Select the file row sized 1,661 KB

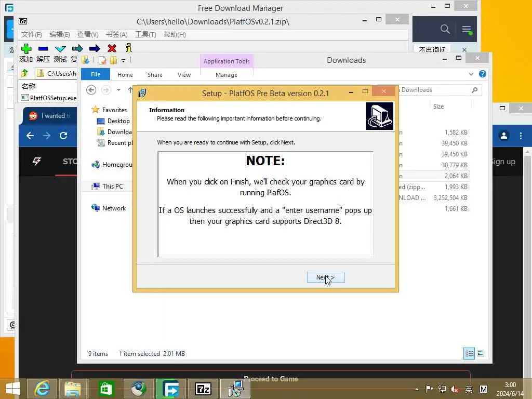[x=434, y=209]
